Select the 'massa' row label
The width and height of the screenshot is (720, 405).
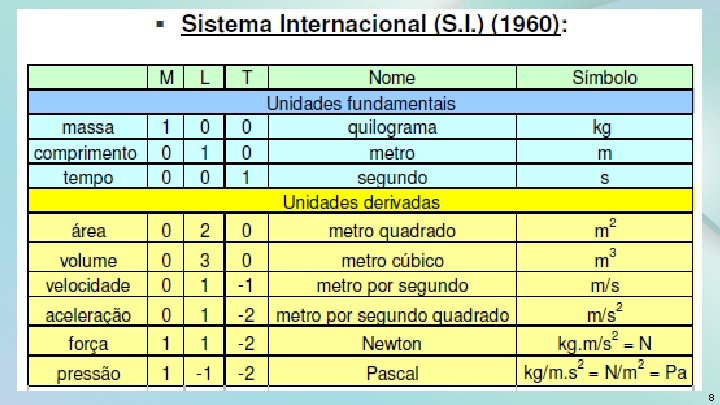(x=88, y=127)
